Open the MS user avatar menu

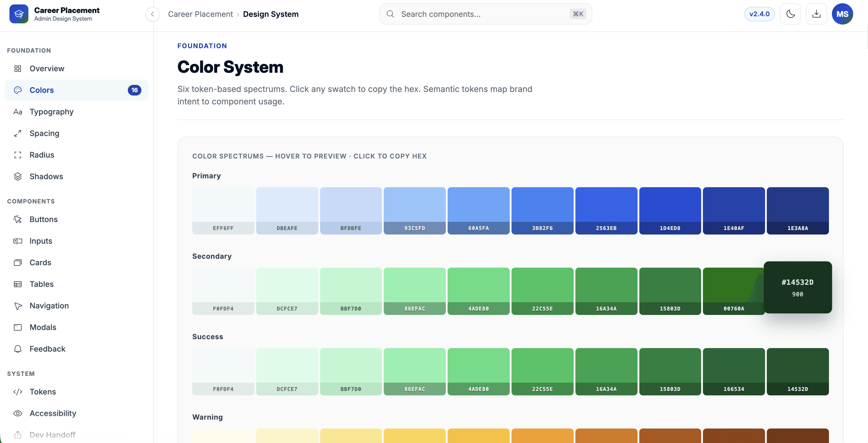click(842, 14)
